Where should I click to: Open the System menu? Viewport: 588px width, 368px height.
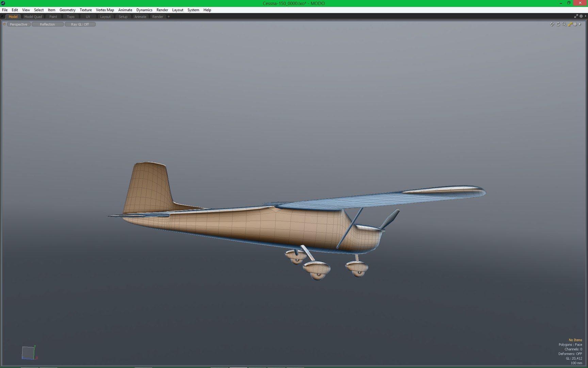coord(193,10)
